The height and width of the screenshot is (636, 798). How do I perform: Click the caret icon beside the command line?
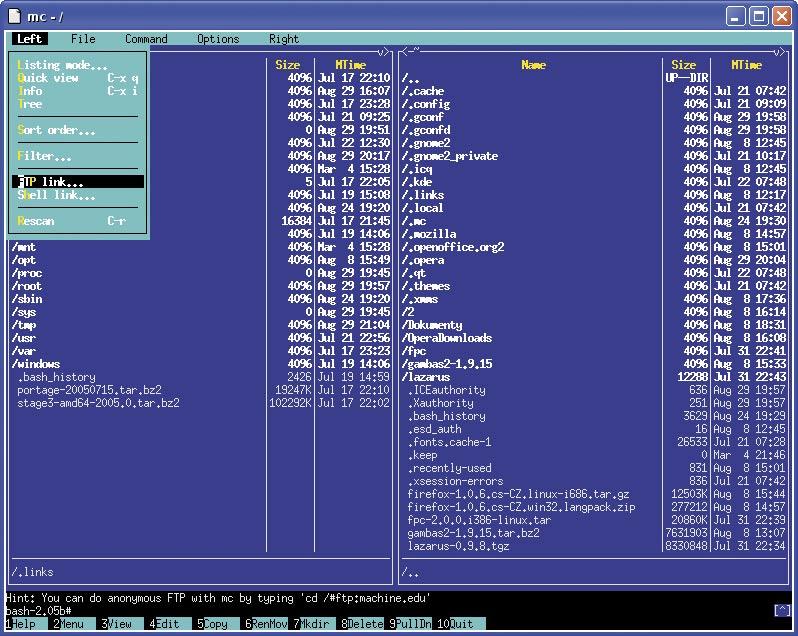point(782,610)
